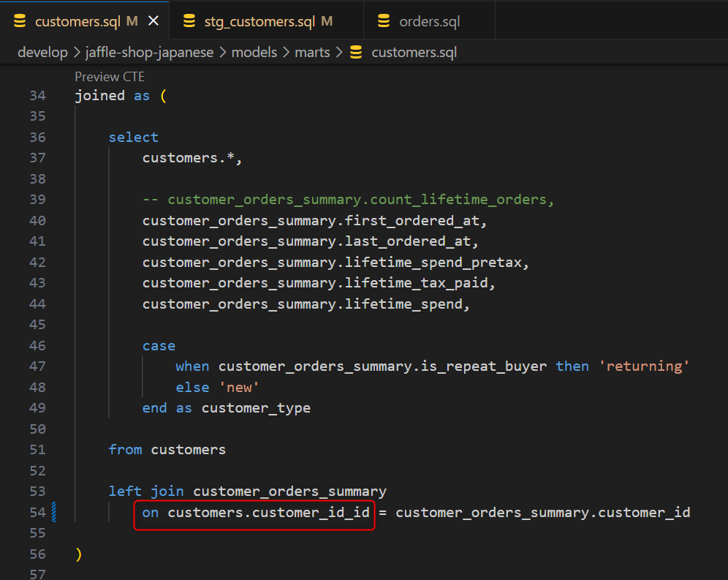Click the commented count_lifetime_orders line
Viewport: 728px width, 580px height.
(x=348, y=200)
